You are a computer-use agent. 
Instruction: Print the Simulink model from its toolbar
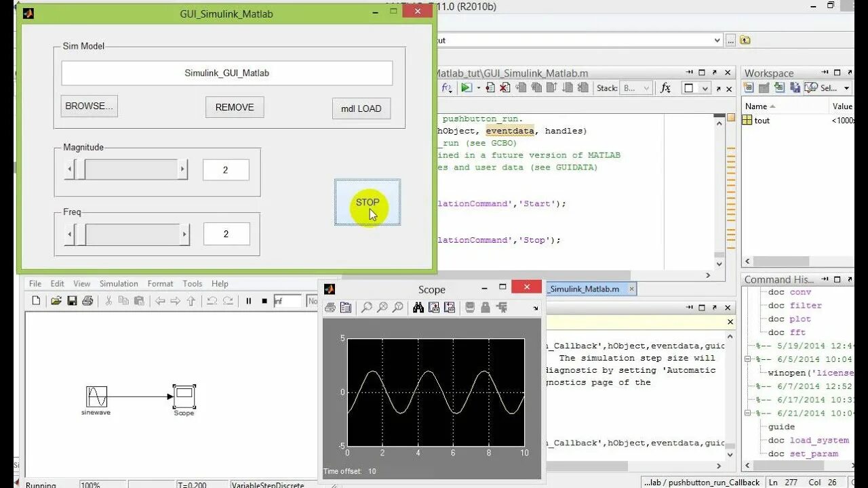pyautogui.click(x=87, y=301)
